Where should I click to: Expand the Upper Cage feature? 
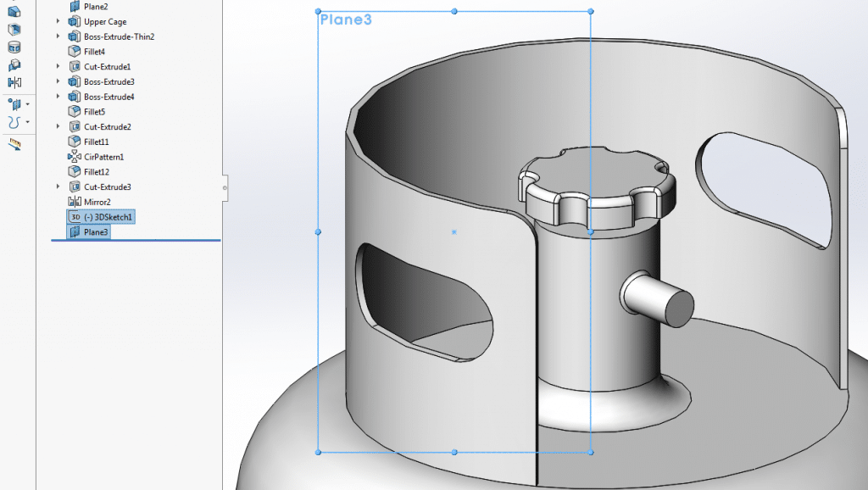click(x=56, y=21)
